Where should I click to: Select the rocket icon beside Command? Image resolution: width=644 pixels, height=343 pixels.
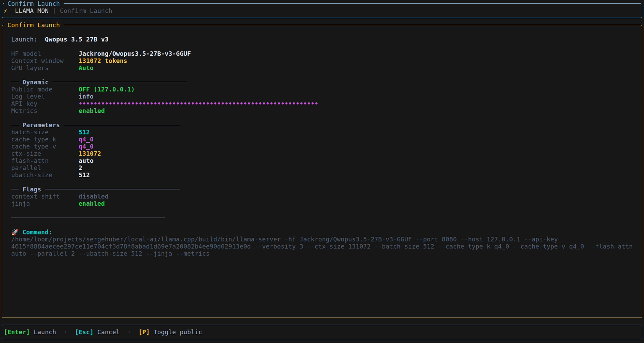click(x=15, y=232)
